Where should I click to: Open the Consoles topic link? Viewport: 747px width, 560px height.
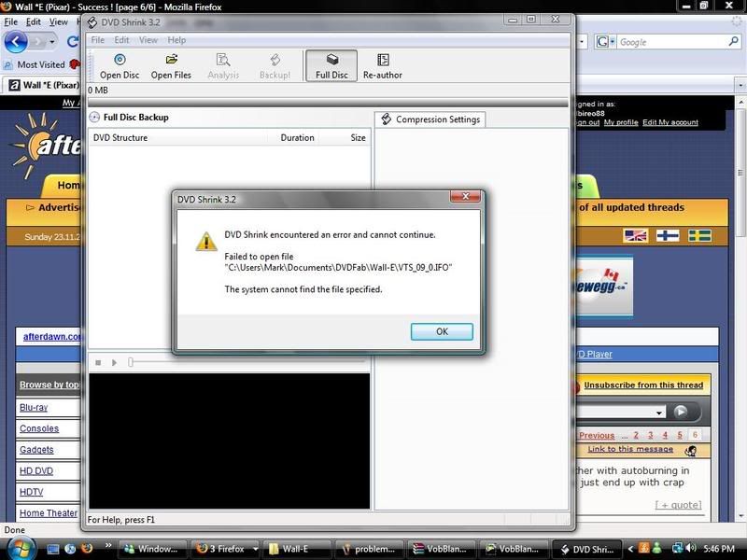click(39, 428)
